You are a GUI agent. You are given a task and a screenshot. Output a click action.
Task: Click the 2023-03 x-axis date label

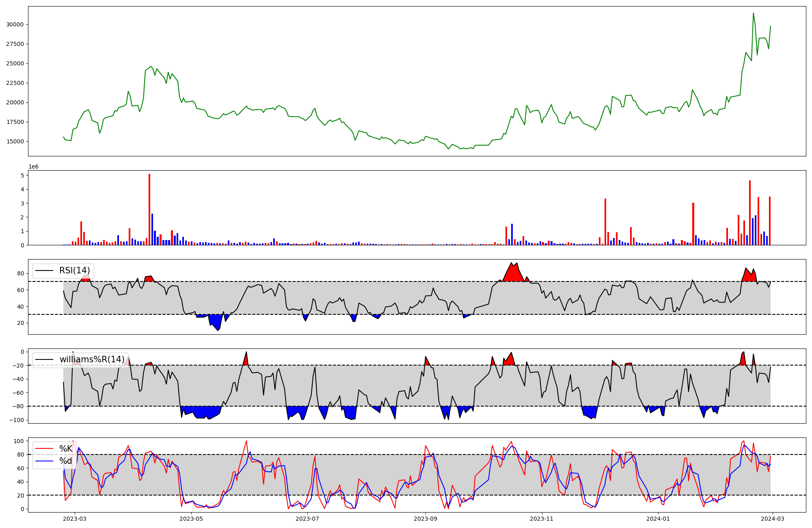click(x=74, y=519)
